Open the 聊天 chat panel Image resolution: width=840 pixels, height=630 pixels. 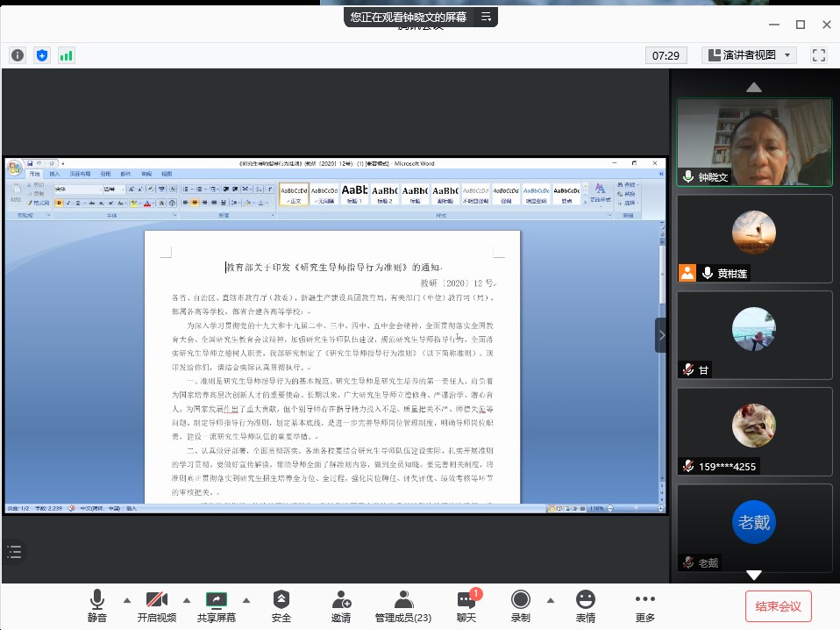pyautogui.click(x=466, y=605)
